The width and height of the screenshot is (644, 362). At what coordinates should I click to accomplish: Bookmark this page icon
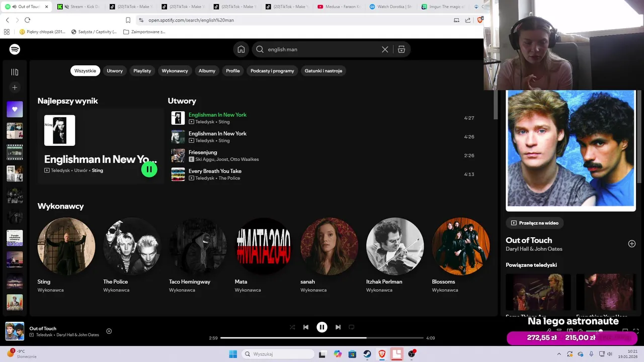click(128, 20)
